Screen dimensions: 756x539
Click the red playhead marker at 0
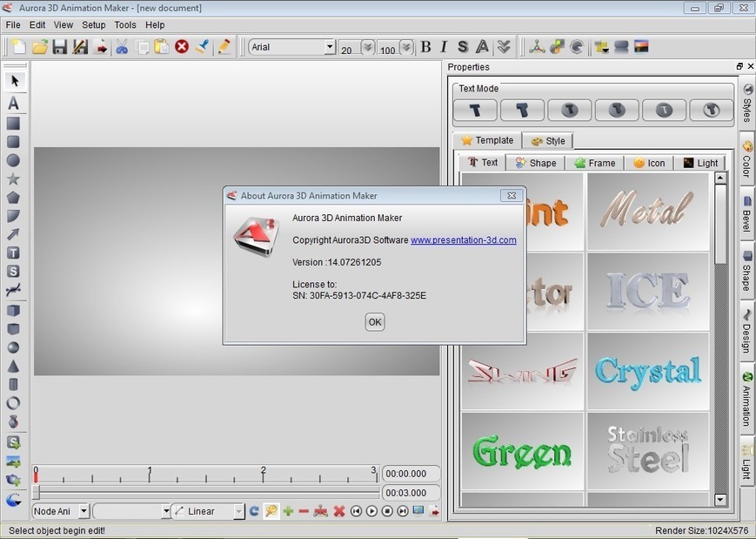pos(36,476)
